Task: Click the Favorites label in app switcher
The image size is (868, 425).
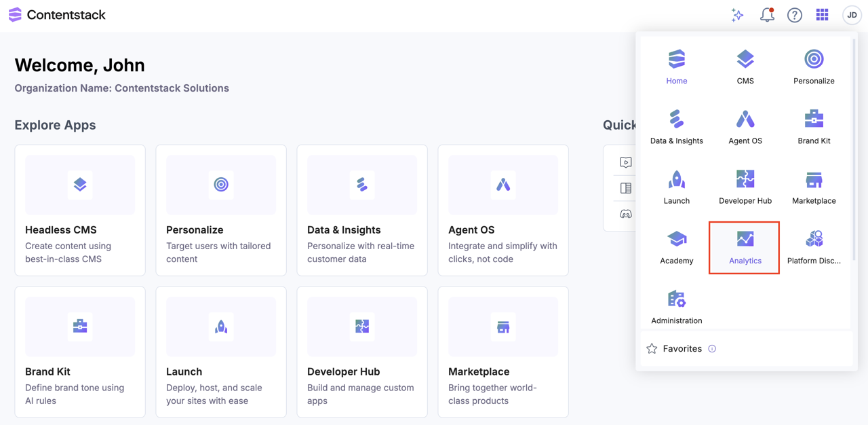Action: click(682, 348)
